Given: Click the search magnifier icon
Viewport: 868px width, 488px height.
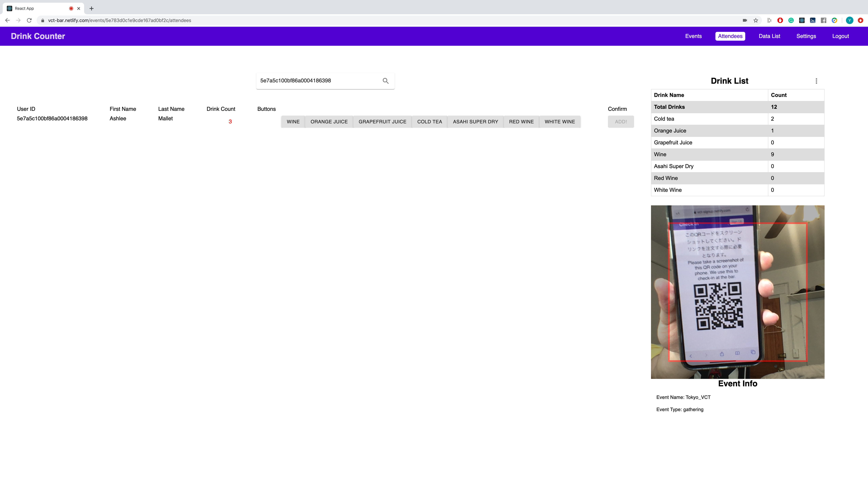Looking at the screenshot, I should point(386,81).
